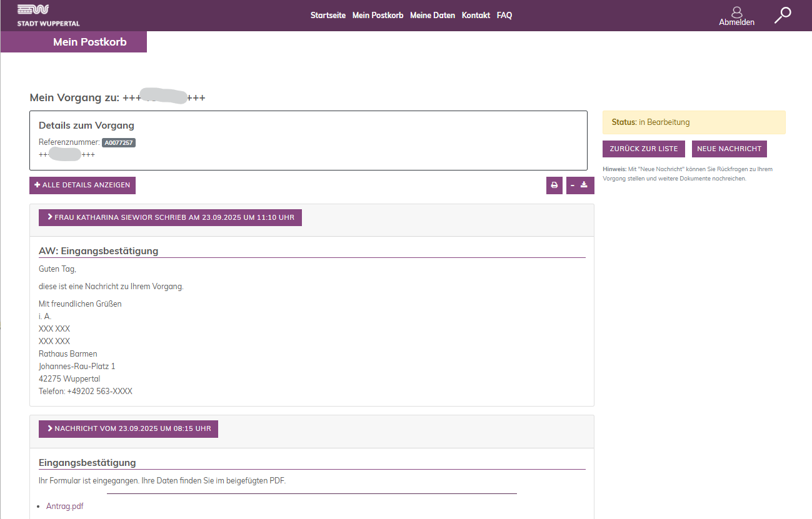Click the reference number badge A0077257

(118, 143)
